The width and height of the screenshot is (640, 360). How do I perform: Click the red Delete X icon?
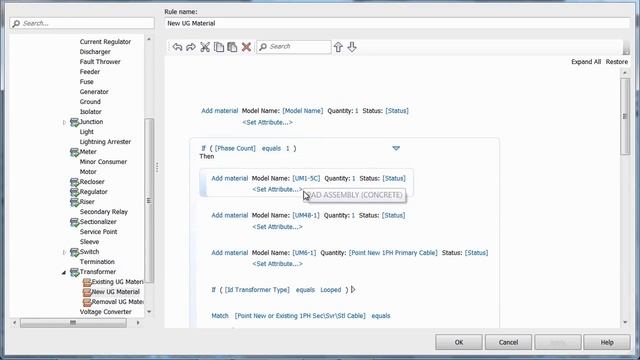pos(246,47)
